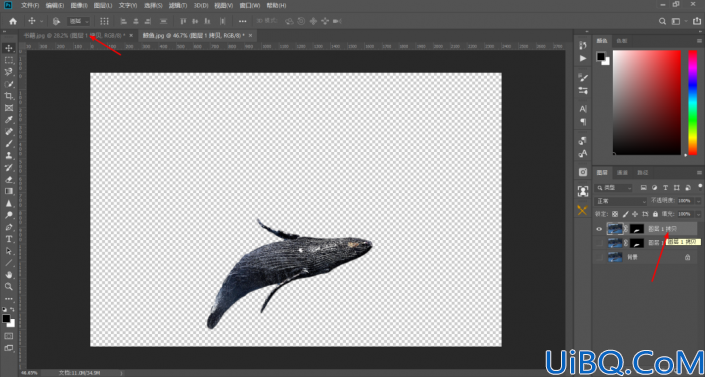Viewport: 705px width, 377px height.
Task: Toggle lock all padlock in Layers panel
Action: (x=655, y=214)
